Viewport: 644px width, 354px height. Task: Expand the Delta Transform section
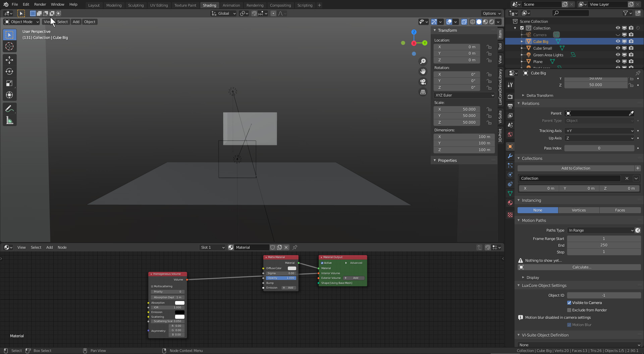click(x=540, y=96)
